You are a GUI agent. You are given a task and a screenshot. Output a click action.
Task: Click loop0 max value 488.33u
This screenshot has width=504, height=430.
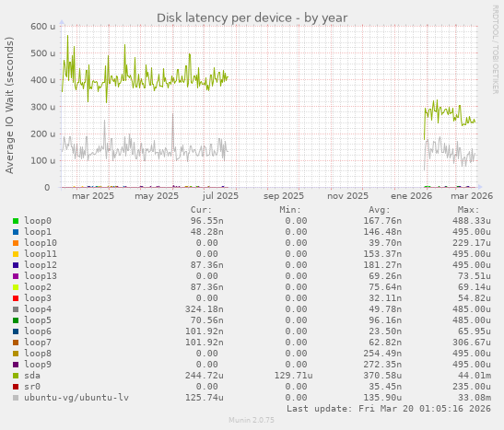[x=472, y=221]
